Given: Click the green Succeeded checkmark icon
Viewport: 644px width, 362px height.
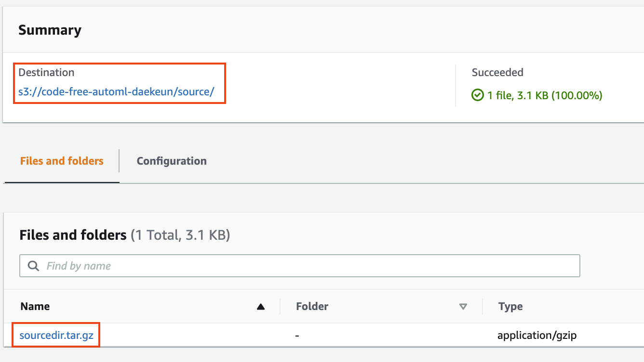Looking at the screenshot, I should 477,95.
